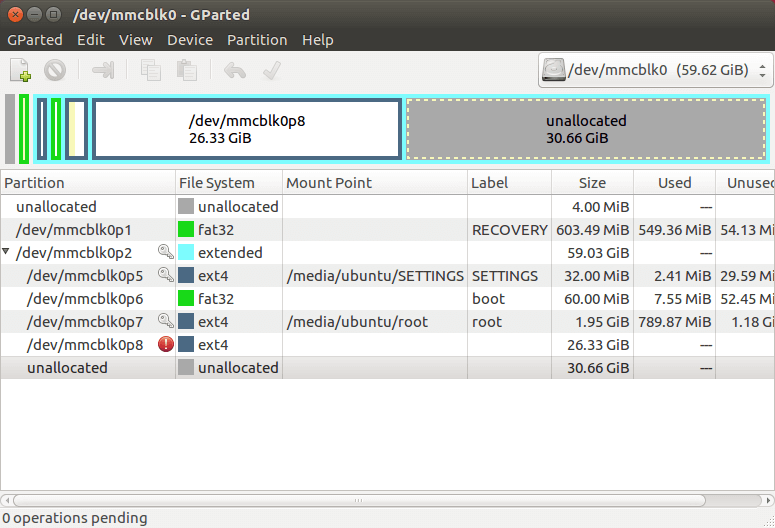This screenshot has height=528, width=775.
Task: Select /dev/mmcblk0p8 block in disk map
Action: [247, 129]
